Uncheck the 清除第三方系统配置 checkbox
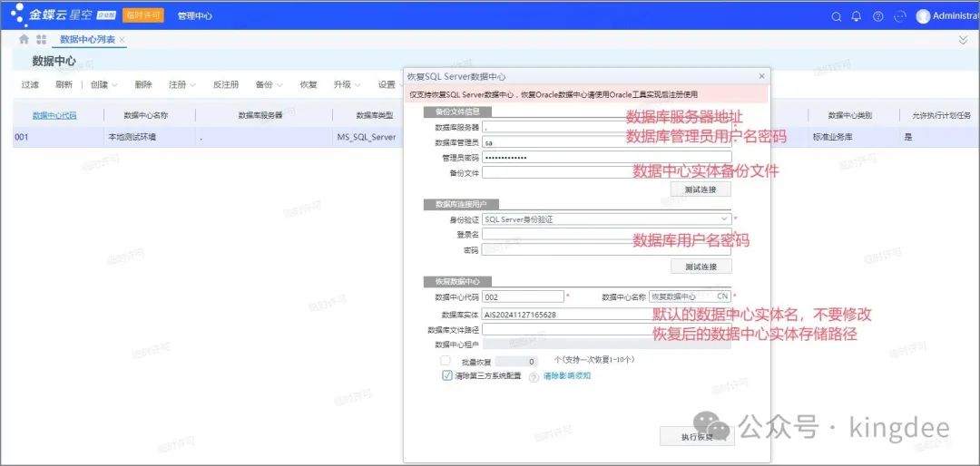The width and height of the screenshot is (980, 466). point(446,375)
